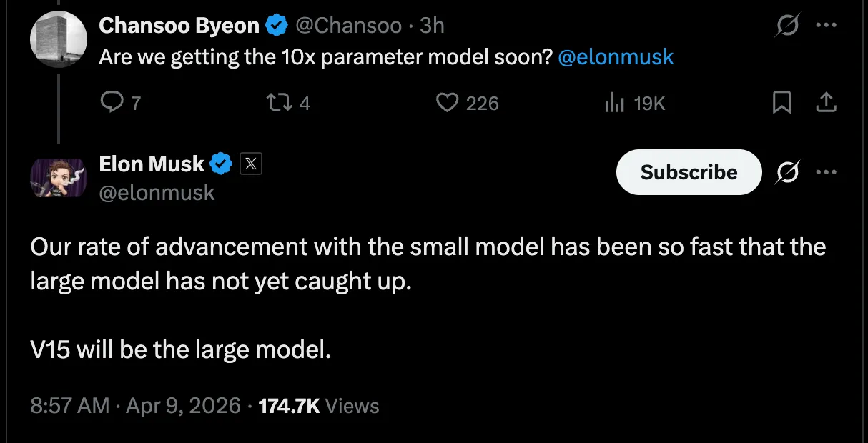Open more options on Elon Musk's reply

(827, 172)
